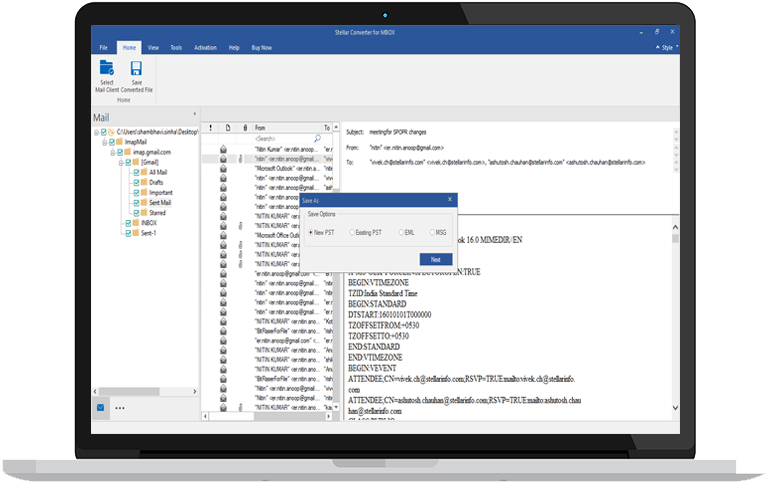Open the three-dots more options in Mail pane
772x488 pixels.
tap(120, 408)
